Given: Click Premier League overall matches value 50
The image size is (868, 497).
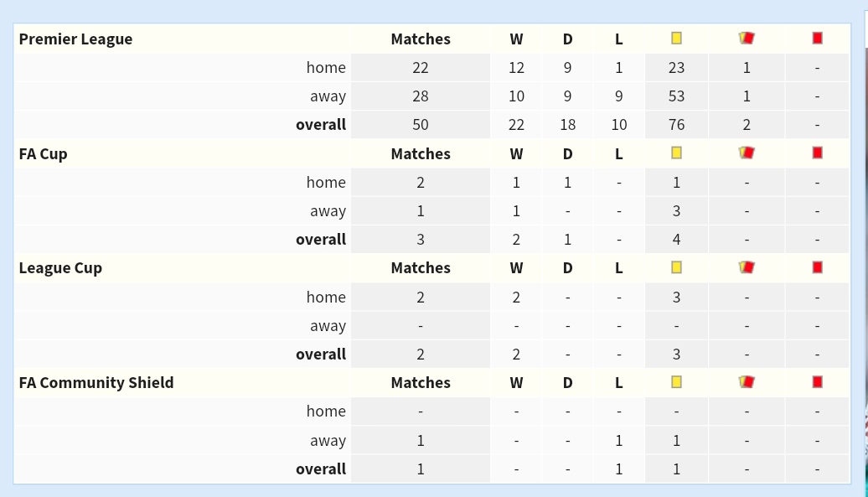Looking at the screenshot, I should click(x=420, y=125).
